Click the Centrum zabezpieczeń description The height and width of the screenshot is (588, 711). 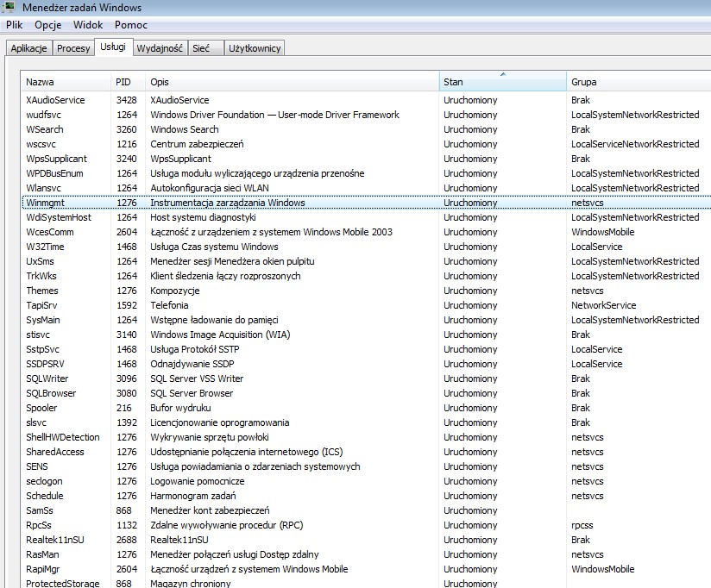click(x=197, y=144)
